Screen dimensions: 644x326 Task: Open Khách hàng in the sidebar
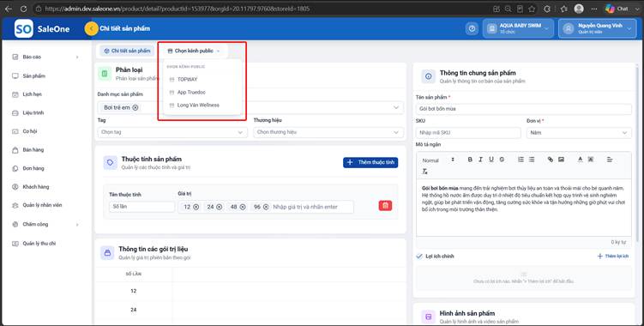[x=36, y=187]
